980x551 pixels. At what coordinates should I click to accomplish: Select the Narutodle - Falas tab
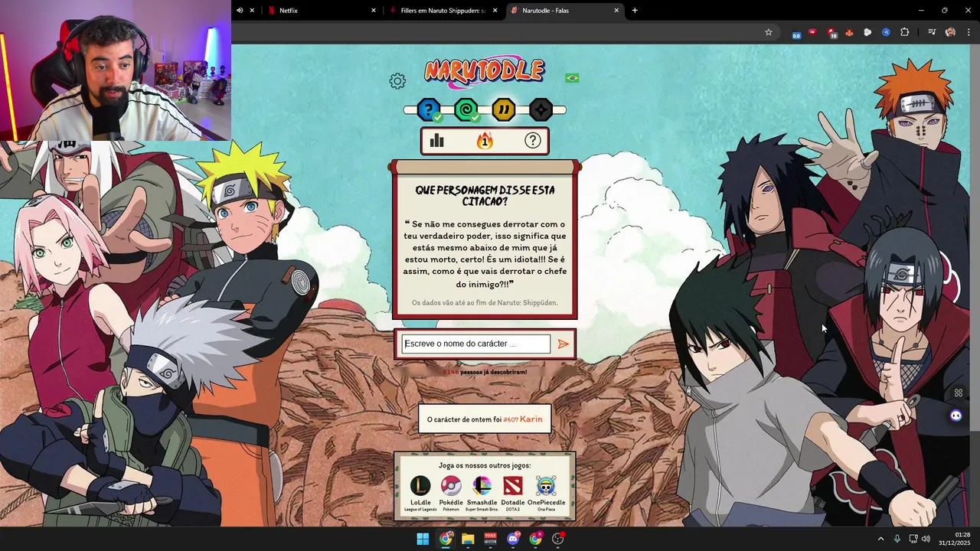(x=565, y=11)
